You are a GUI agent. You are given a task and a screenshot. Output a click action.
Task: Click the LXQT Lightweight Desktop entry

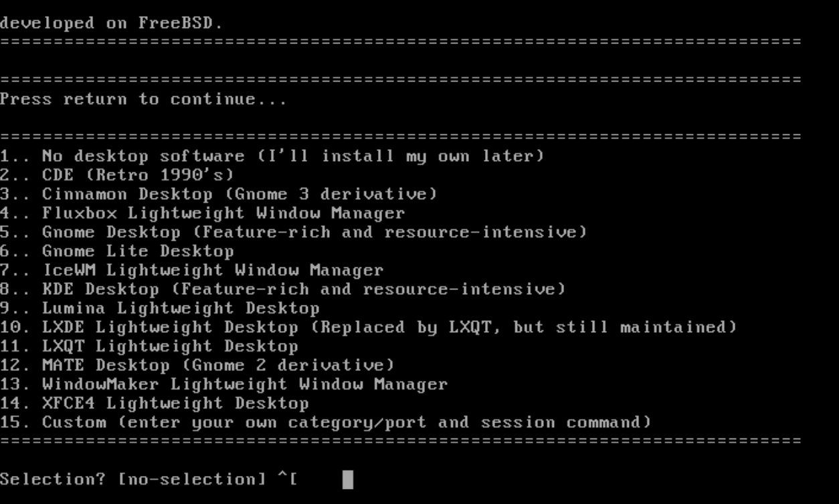pos(149,346)
